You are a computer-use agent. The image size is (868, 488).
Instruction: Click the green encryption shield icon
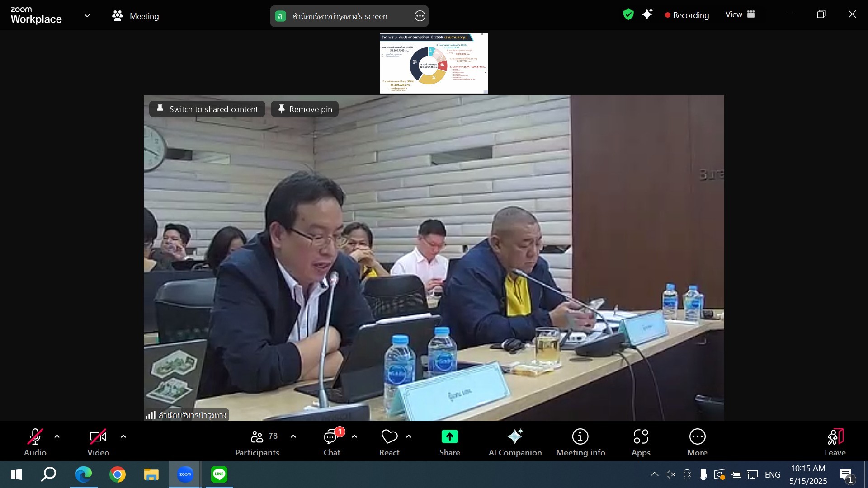tap(628, 14)
